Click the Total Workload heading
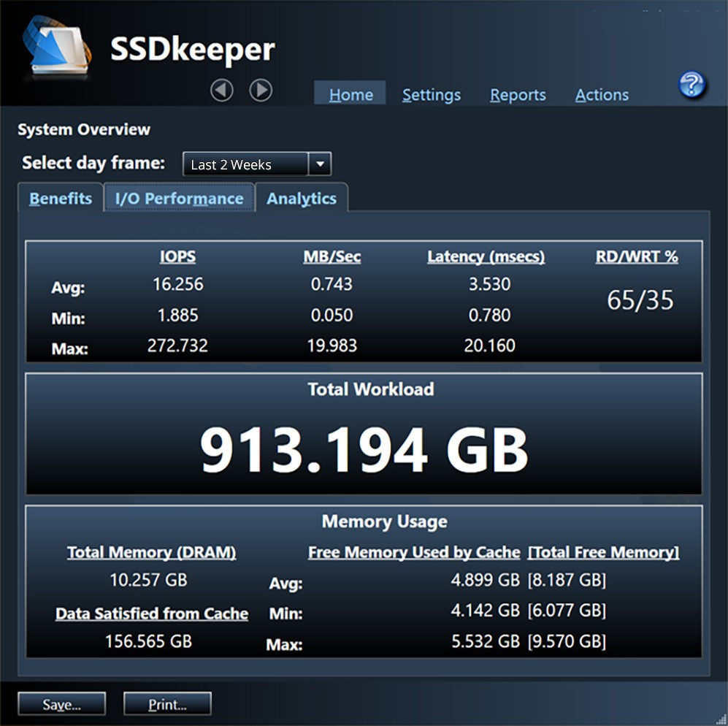 [370, 389]
